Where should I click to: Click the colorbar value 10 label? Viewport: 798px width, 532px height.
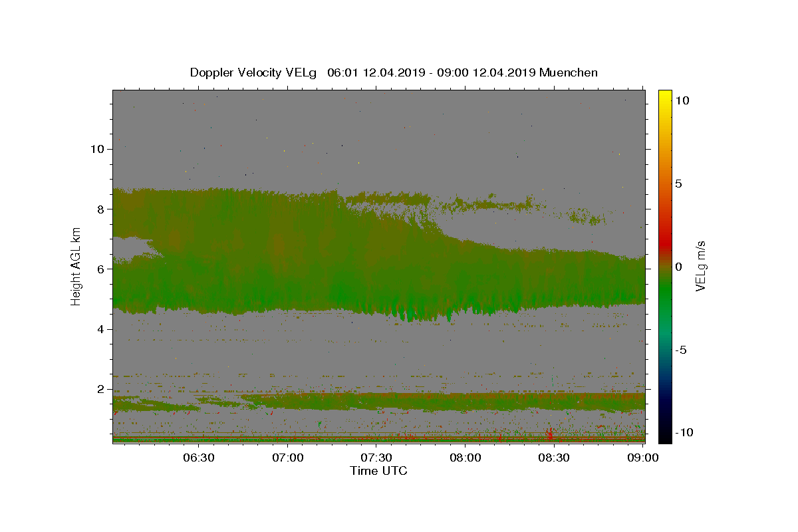[x=682, y=100]
